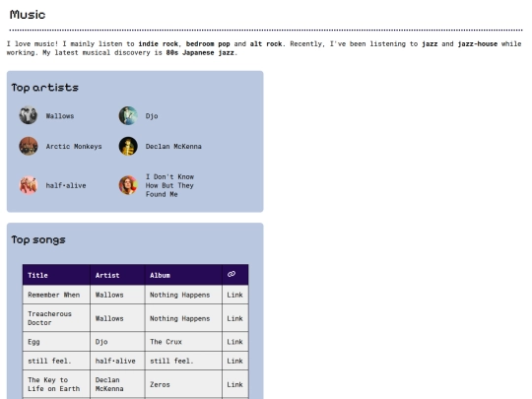Click the Zeros album cell

[x=183, y=384]
